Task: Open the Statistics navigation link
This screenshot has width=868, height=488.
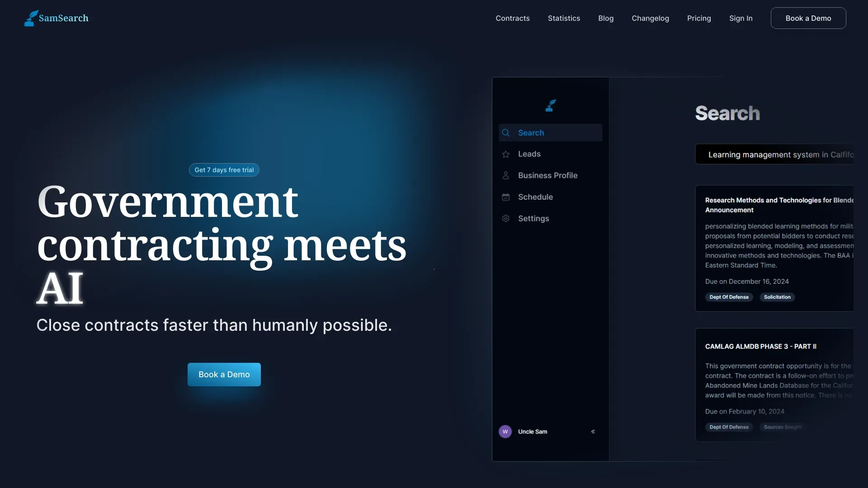Action: (x=564, y=18)
